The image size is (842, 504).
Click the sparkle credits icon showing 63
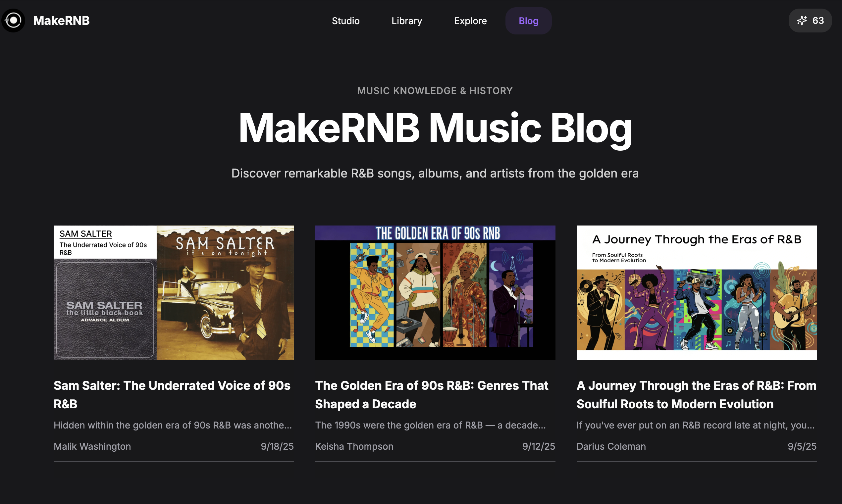point(802,21)
